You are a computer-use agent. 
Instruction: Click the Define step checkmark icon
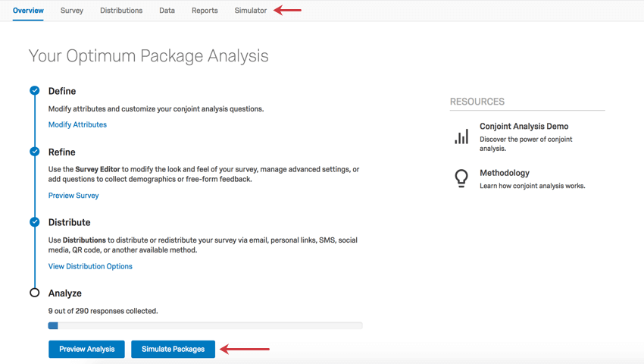[x=35, y=91]
